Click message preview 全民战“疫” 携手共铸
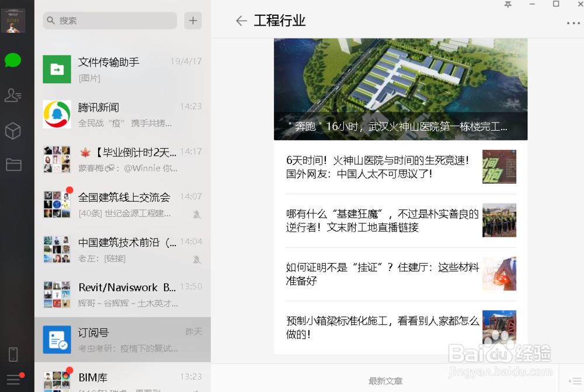The height and width of the screenshot is (392, 584). pyautogui.click(x=125, y=124)
